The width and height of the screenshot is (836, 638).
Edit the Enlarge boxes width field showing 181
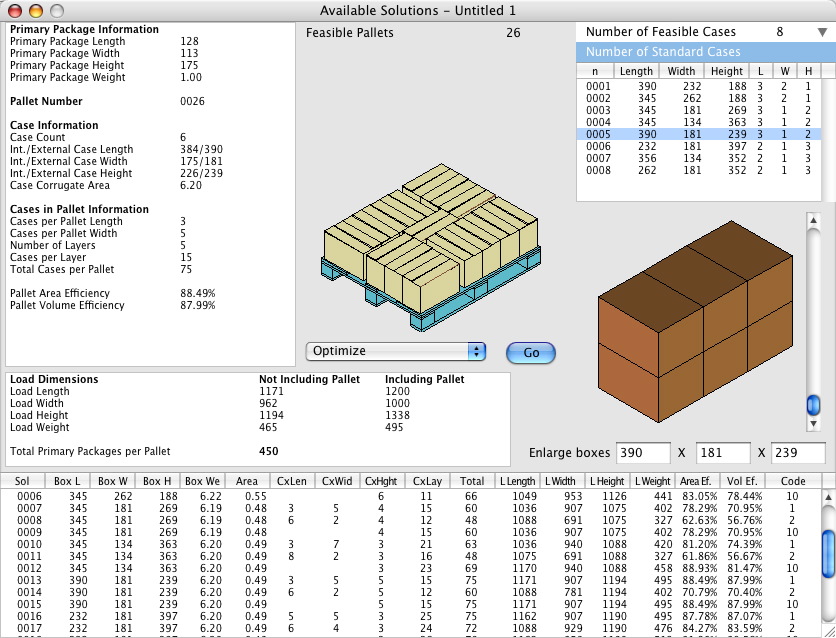pyautogui.click(x=722, y=452)
